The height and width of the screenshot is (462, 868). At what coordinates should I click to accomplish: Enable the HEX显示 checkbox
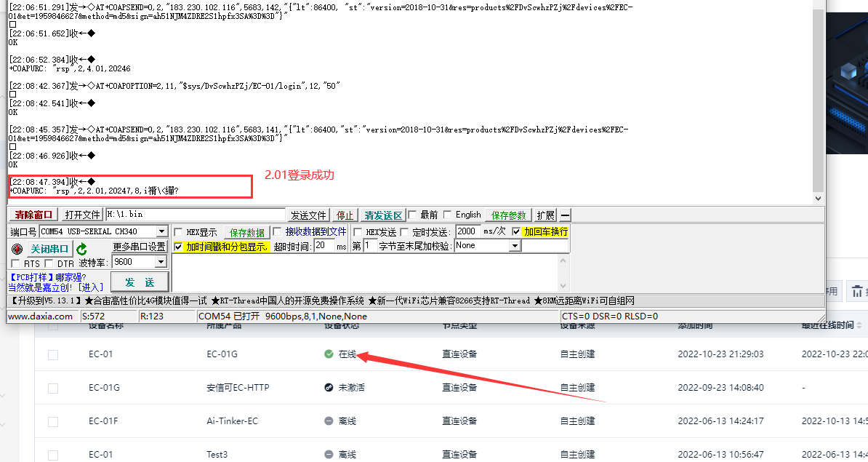pos(178,231)
